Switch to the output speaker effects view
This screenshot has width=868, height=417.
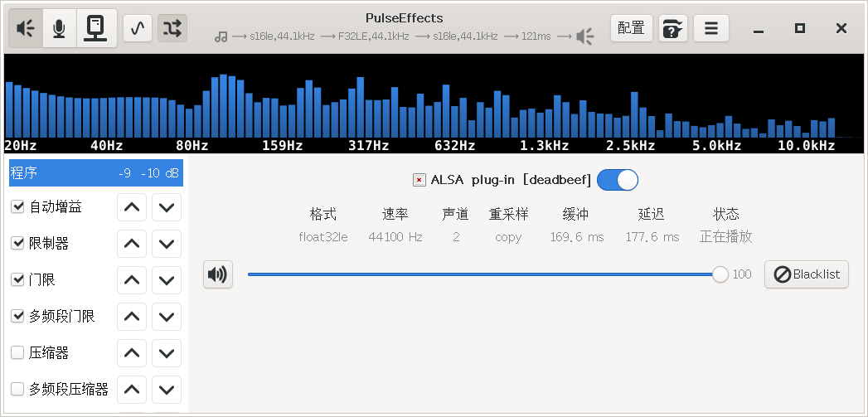[x=26, y=28]
